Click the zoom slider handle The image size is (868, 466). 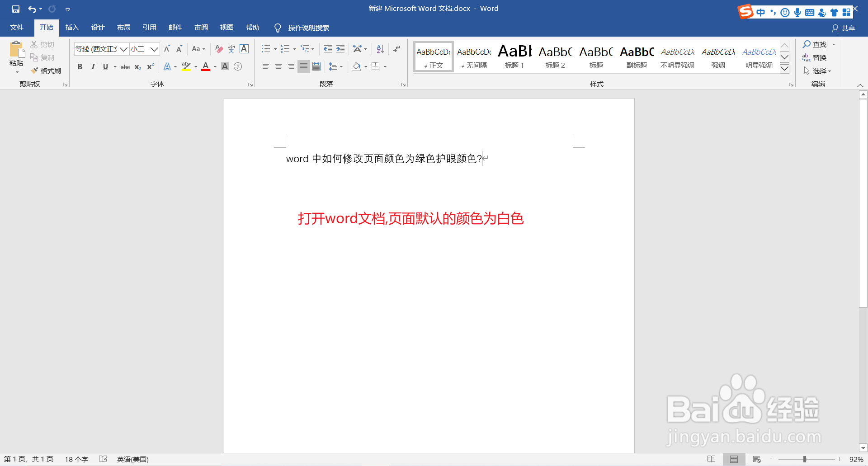(805, 459)
